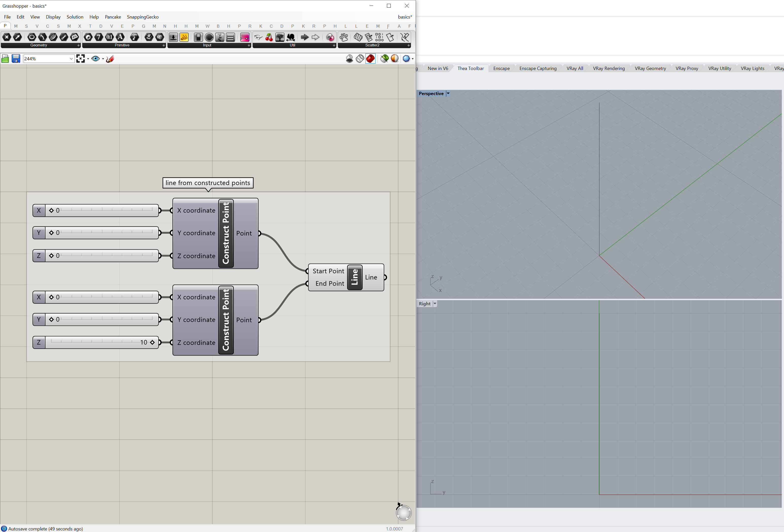Switch to the Enscape toolbar tab
784x532 pixels.
pyautogui.click(x=501, y=68)
